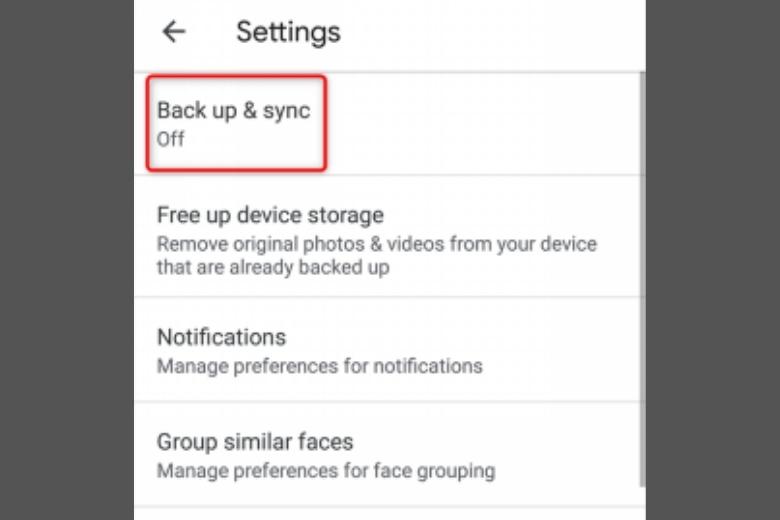Viewport: 780px width, 520px height.
Task: Click the 'Notifications' heading text
Action: point(221,337)
